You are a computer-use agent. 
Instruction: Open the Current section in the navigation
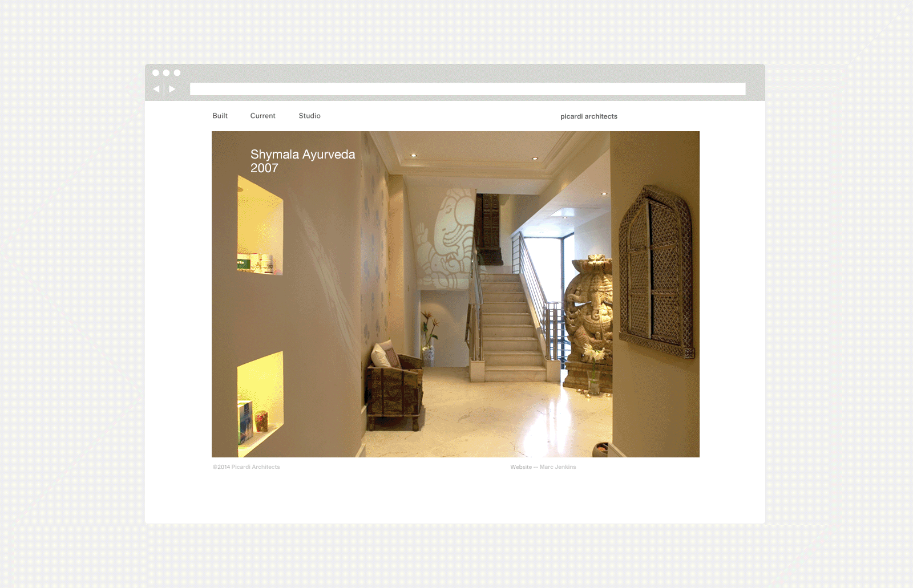[x=262, y=116]
